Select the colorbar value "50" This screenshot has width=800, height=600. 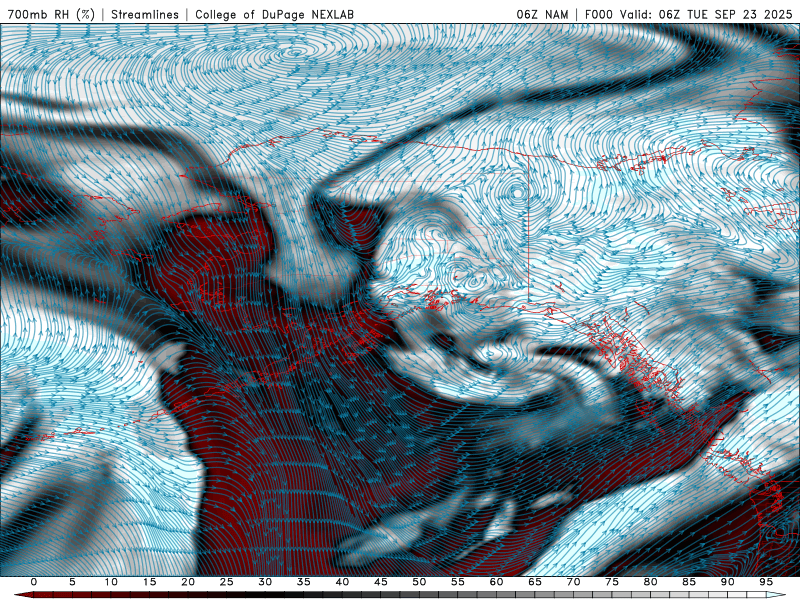click(419, 582)
